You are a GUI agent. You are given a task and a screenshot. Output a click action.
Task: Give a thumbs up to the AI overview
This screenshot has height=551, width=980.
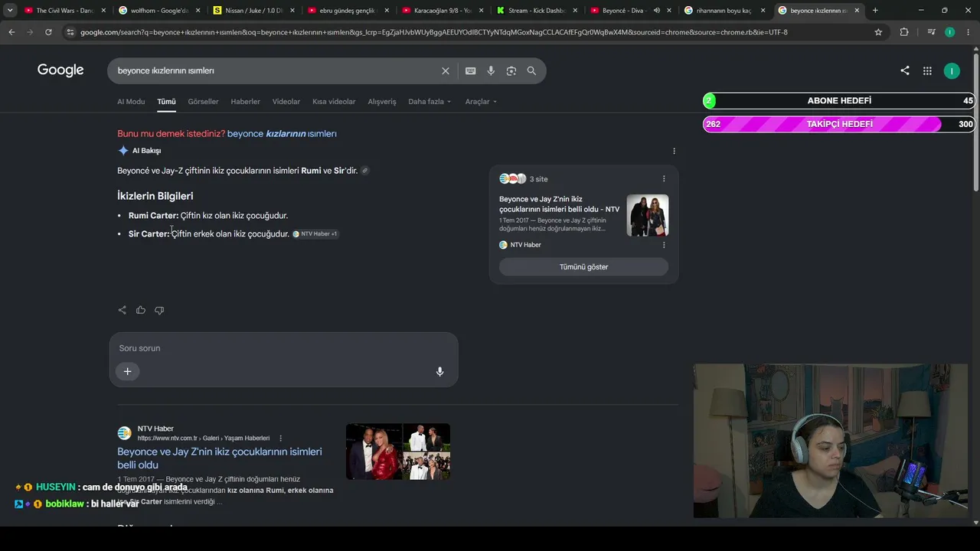[141, 310]
